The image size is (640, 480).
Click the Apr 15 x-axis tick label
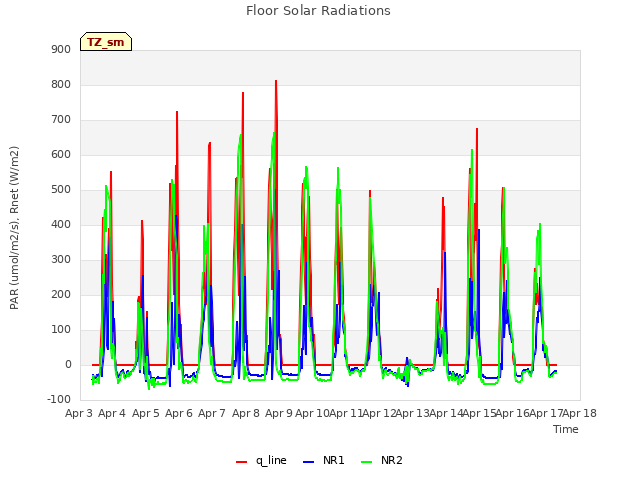coord(480,413)
